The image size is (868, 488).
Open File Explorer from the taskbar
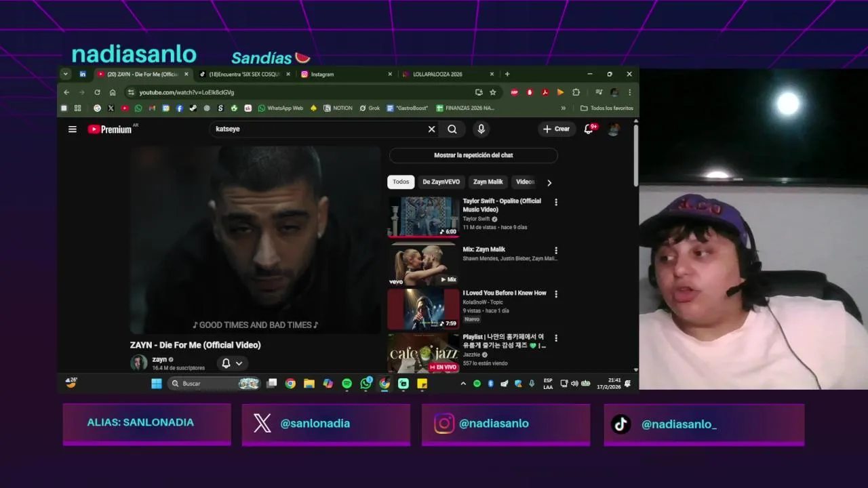pyautogui.click(x=309, y=384)
